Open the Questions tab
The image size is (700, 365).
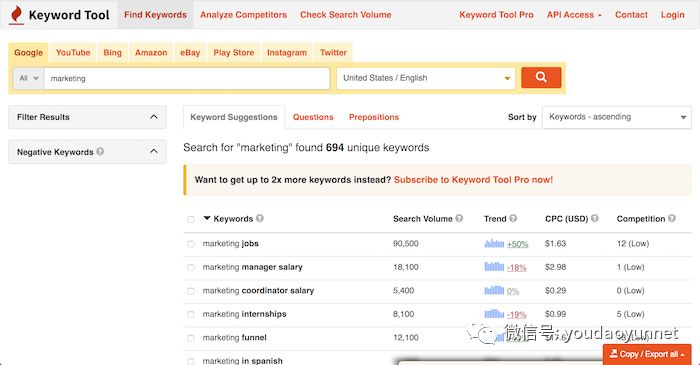point(313,117)
